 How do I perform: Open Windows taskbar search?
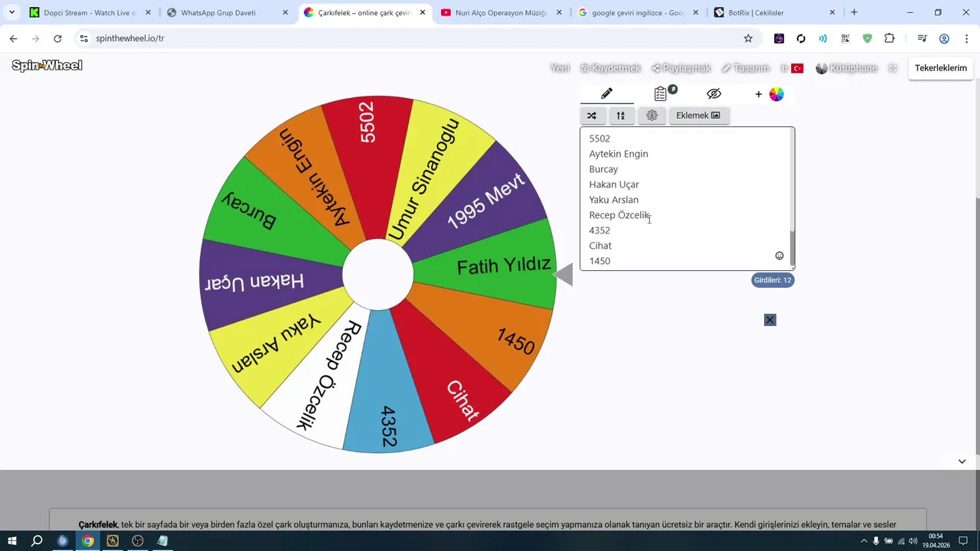(x=37, y=541)
